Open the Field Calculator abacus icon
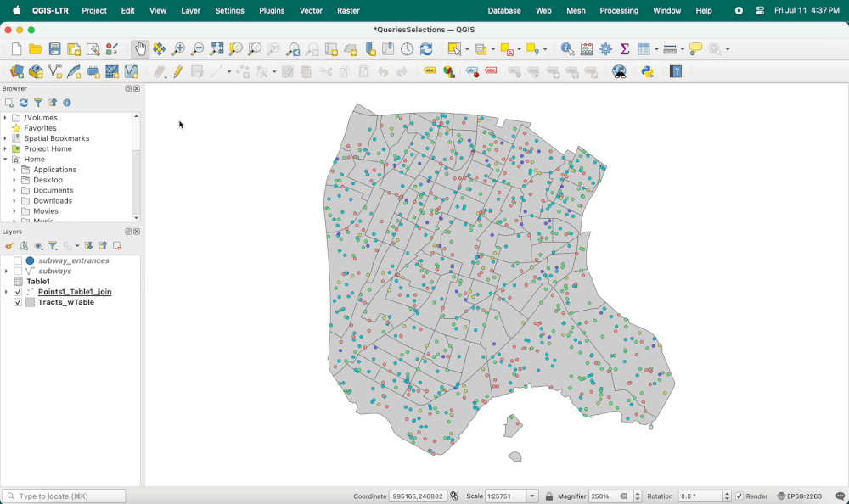849x504 pixels. tap(587, 49)
